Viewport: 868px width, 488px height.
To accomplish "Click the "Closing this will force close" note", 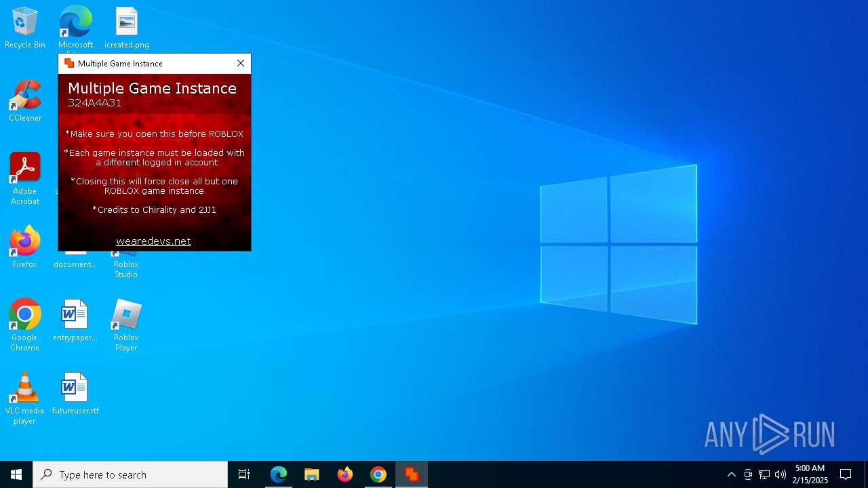I will click(154, 186).
